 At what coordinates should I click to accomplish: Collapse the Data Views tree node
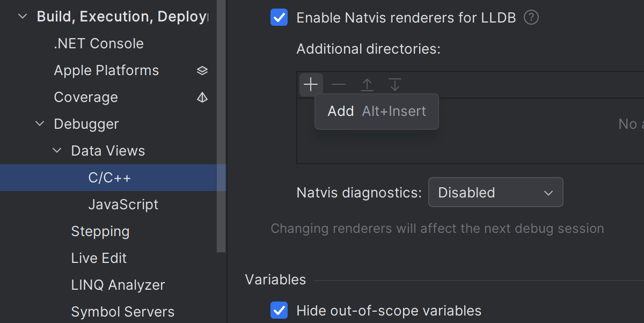click(x=57, y=151)
